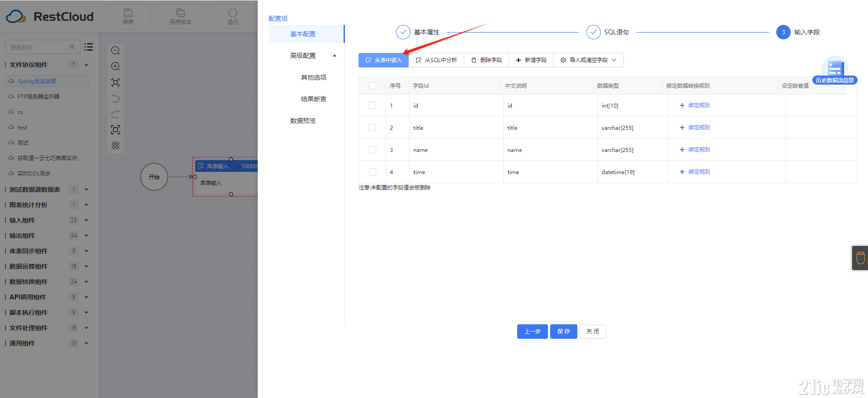Viewport: 868px width, 398px height.
Task: Check the row 2 title checkbox
Action: point(373,128)
